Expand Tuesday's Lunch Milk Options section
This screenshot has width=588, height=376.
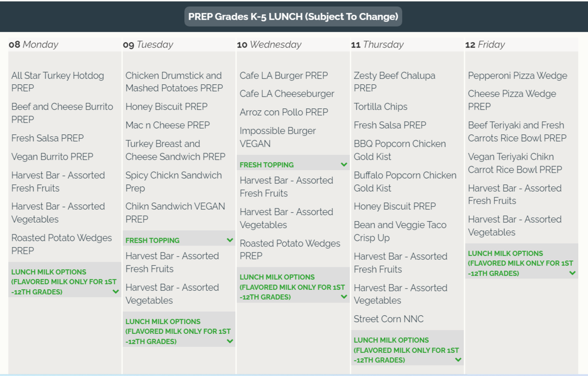(x=230, y=341)
